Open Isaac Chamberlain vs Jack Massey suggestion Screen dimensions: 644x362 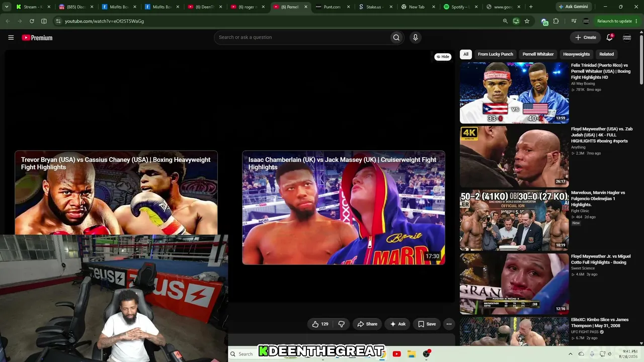click(344, 208)
